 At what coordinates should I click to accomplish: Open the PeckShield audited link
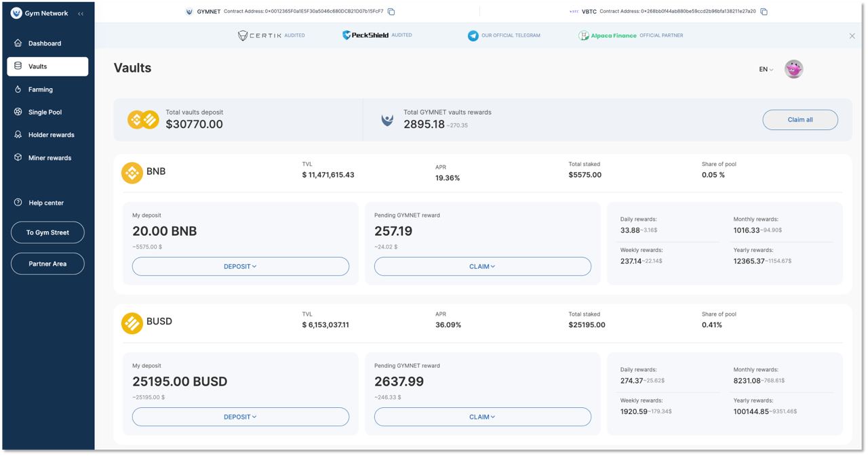(x=376, y=35)
